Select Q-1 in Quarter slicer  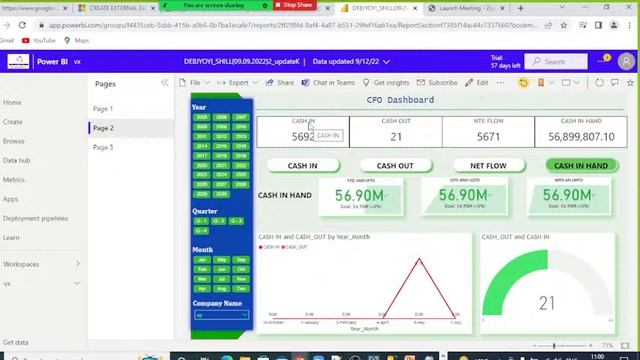(x=201, y=221)
